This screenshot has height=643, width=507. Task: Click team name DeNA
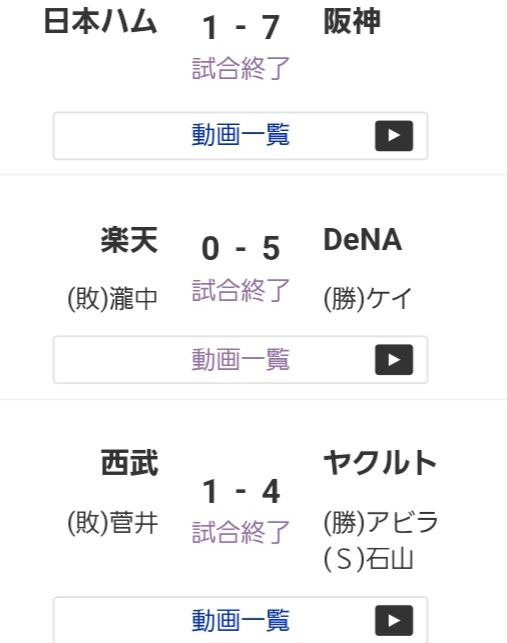tap(363, 240)
